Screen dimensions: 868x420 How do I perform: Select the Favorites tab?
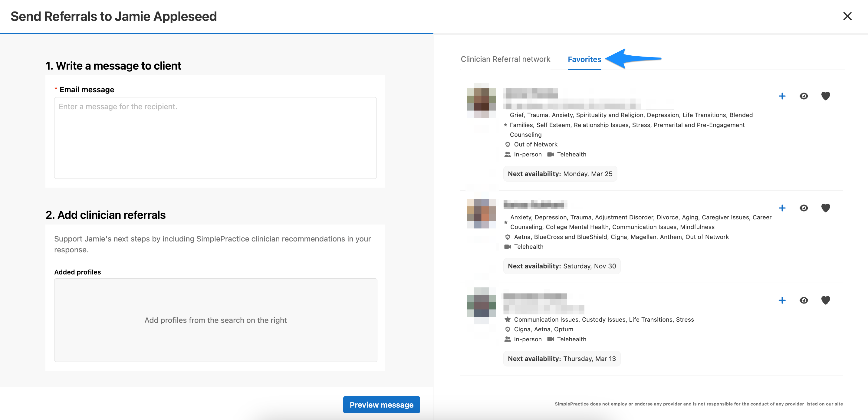tap(584, 59)
